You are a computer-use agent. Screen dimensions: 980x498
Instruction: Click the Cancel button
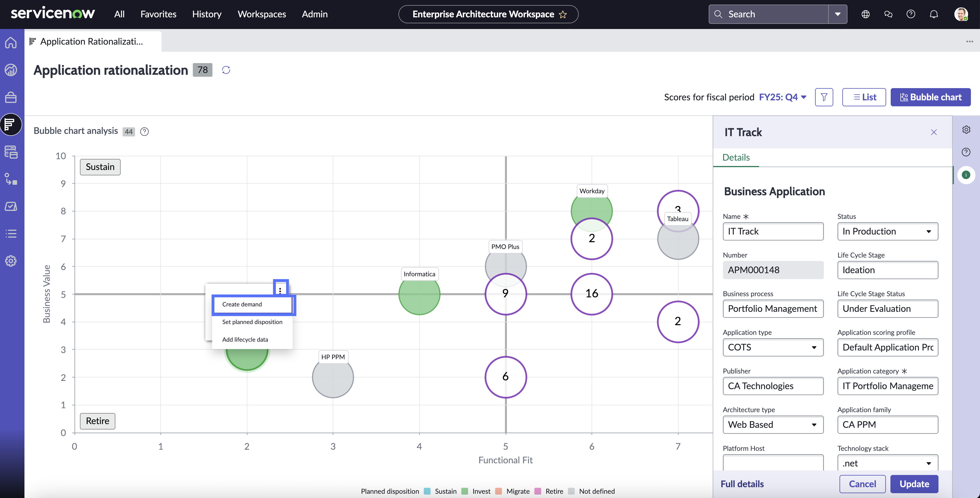pyautogui.click(x=863, y=484)
